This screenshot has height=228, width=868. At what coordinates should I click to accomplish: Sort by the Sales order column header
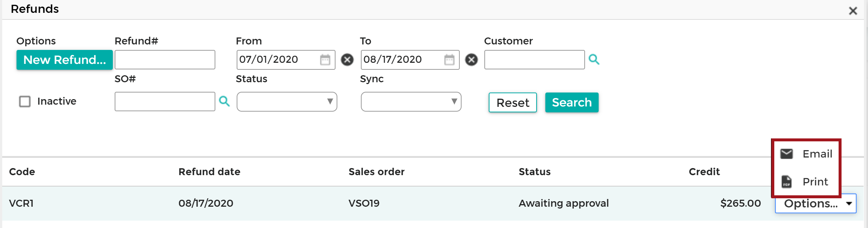[x=376, y=172]
